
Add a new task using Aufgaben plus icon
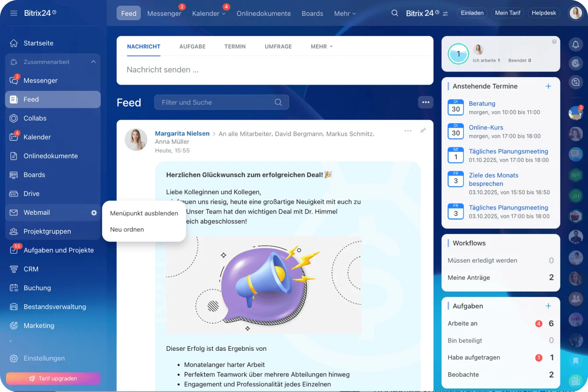point(548,306)
